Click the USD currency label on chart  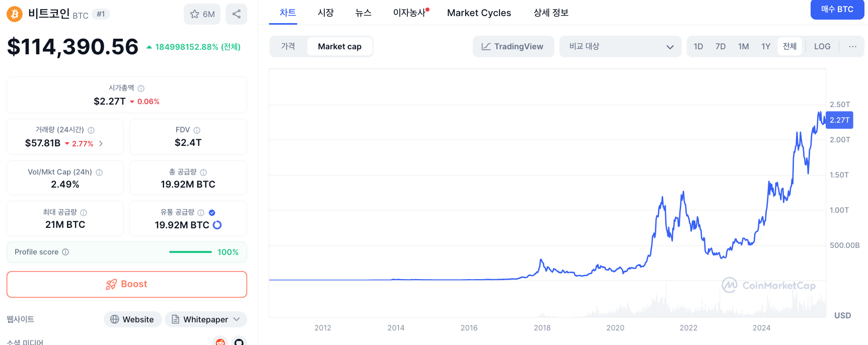843,315
